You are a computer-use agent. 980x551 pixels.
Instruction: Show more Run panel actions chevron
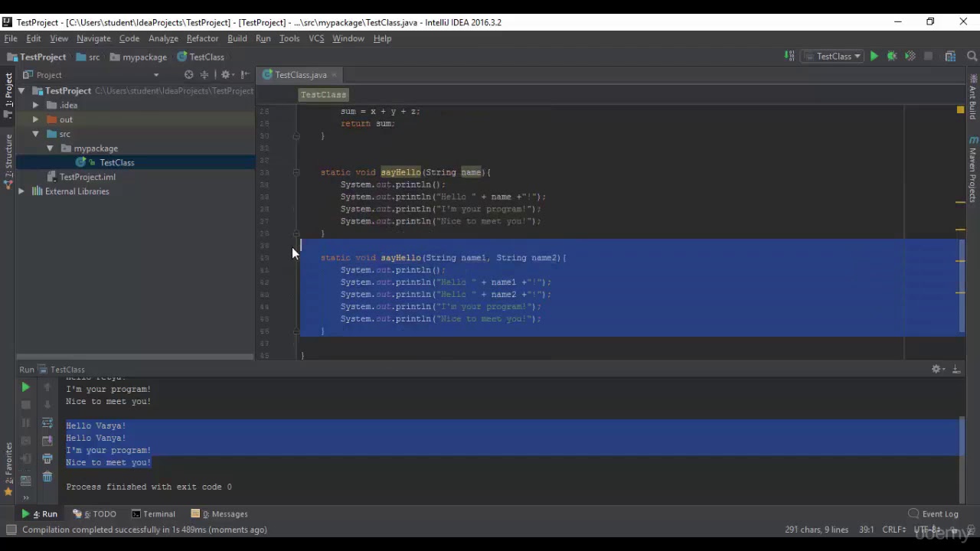click(x=25, y=497)
